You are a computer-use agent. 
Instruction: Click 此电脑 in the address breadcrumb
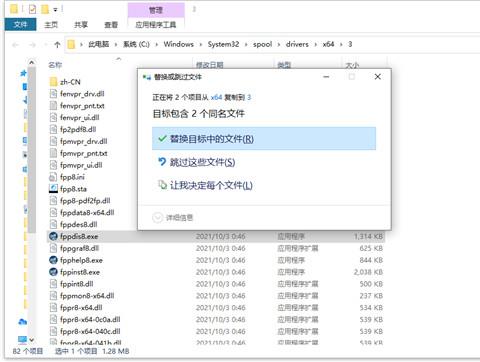click(x=99, y=44)
